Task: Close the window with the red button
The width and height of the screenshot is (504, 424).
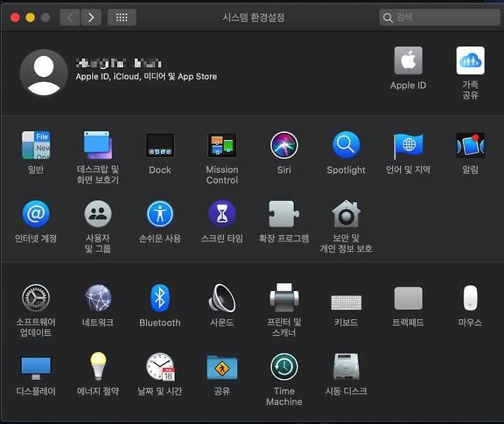Action: pos(15,17)
